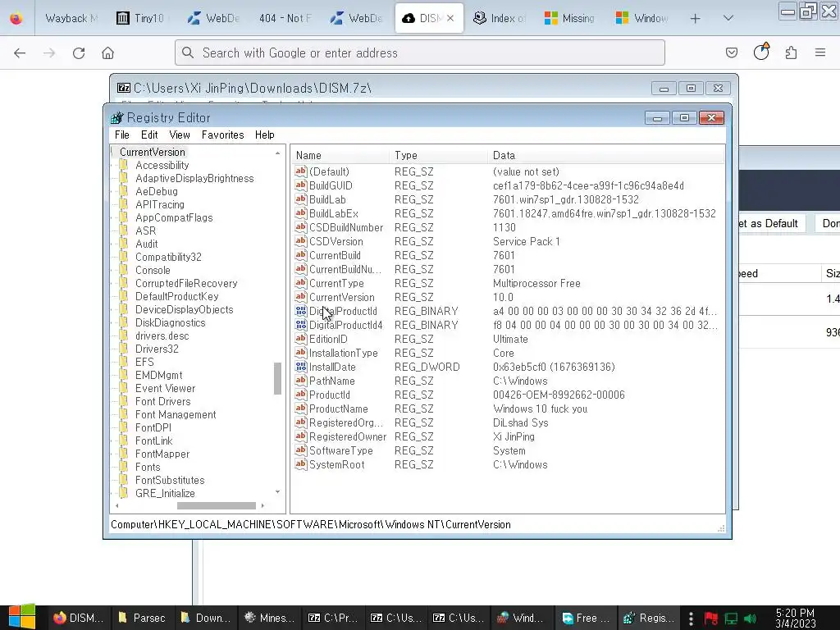Focus the Search with Google address bar
This screenshot has width=840, height=630.
coord(419,52)
